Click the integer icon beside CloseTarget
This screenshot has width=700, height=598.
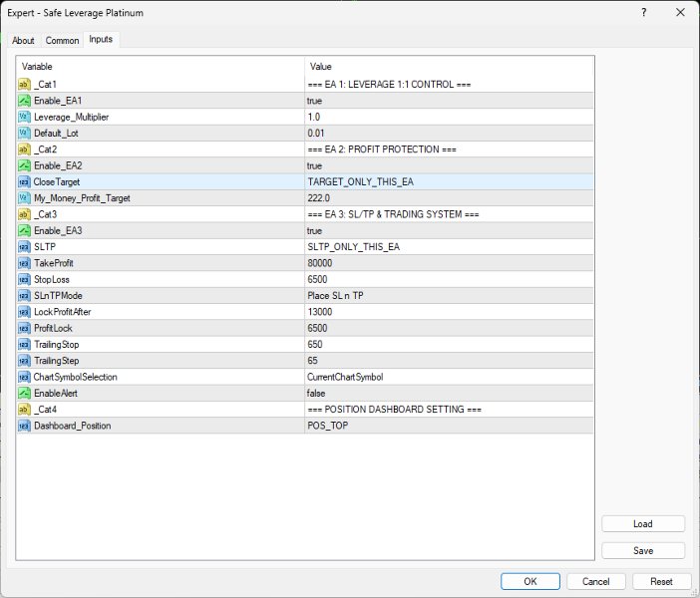coord(24,182)
